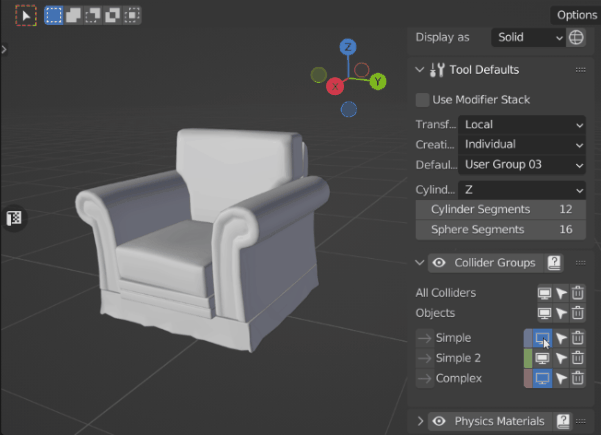Screen dimensions: 601x435
Task: Open the Creation Individual dropdown
Action: (x=522, y=144)
